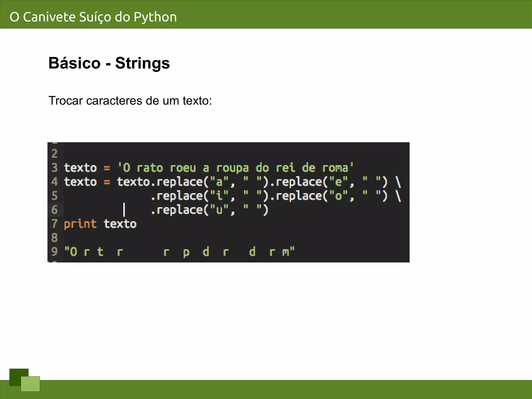Viewport: 532px width, 399px height.
Task: Click '.replace("e"' call on line 4
Action: click(x=309, y=182)
